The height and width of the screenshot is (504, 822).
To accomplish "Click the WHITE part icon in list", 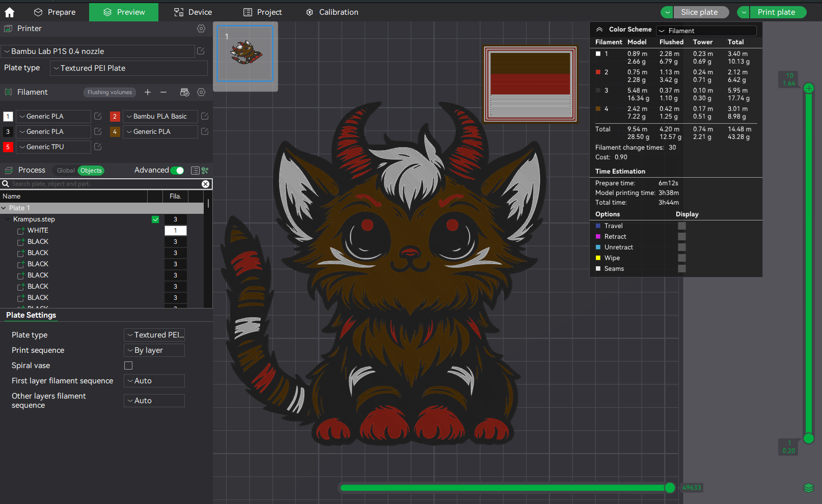I will (21, 231).
